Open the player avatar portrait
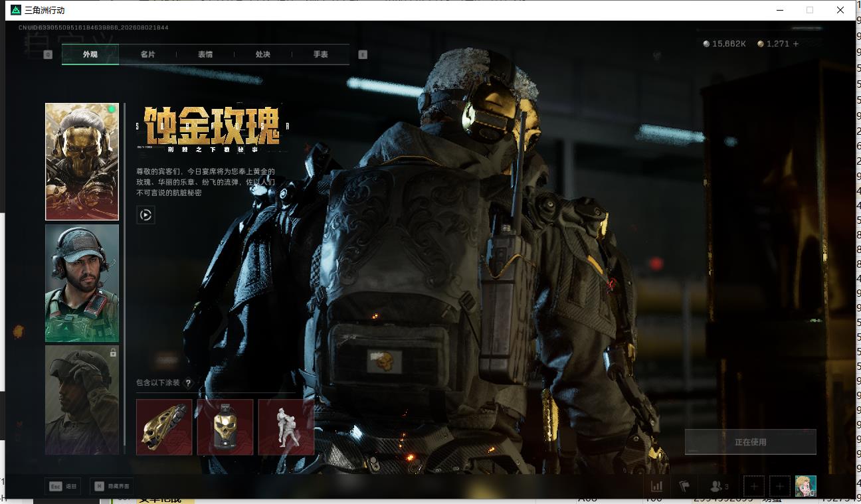Viewport: 861px width, 504px height. (806, 486)
